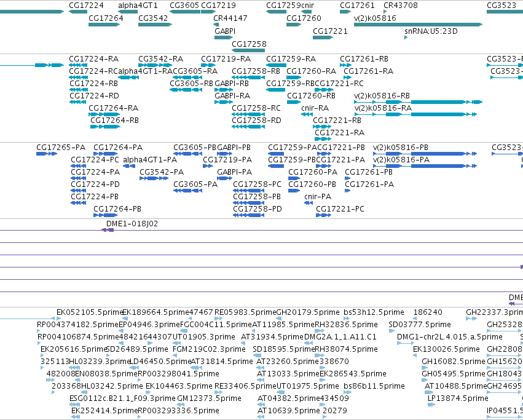The image size is (523, 420).
Task: Open the GABPI gene feature
Action: pyautogui.click(x=224, y=38)
